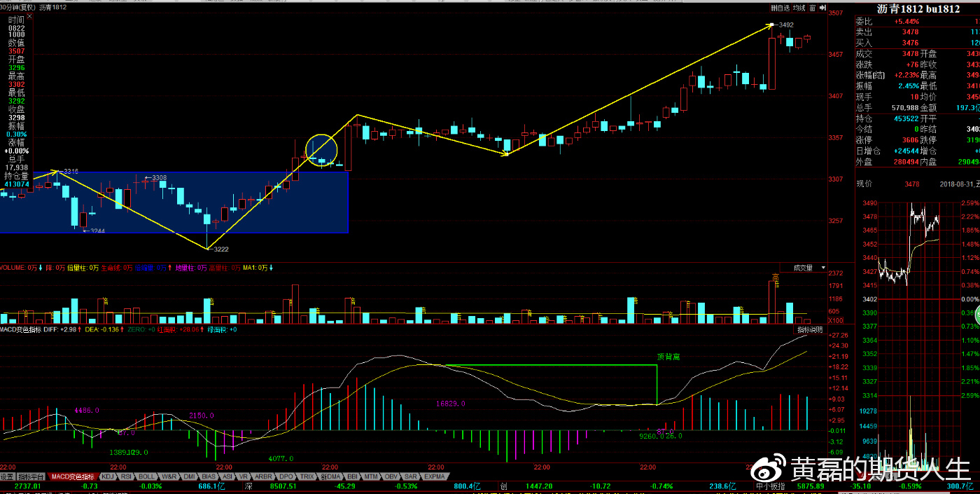Switch to the W&R indicator tab
This screenshot has height=494, width=980.
(169, 476)
